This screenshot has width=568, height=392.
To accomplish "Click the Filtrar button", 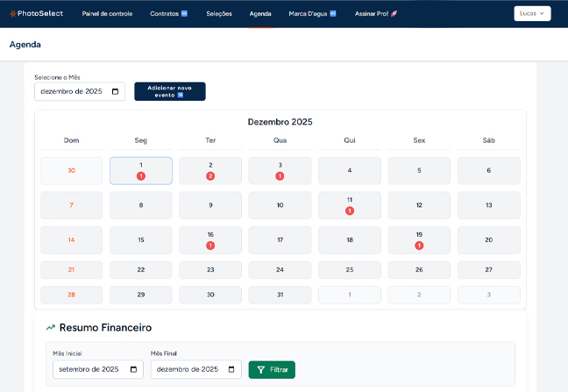I will [272, 370].
